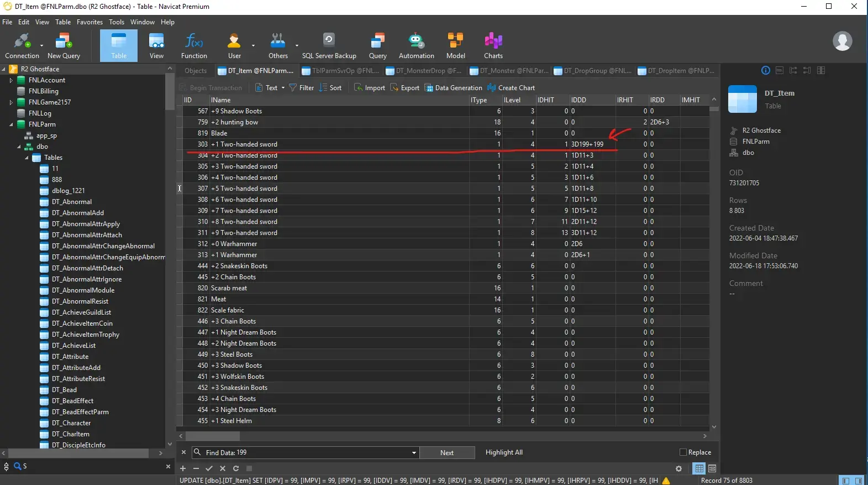The height and width of the screenshot is (485, 868).
Task: Close the find bar
Action: [183, 452]
